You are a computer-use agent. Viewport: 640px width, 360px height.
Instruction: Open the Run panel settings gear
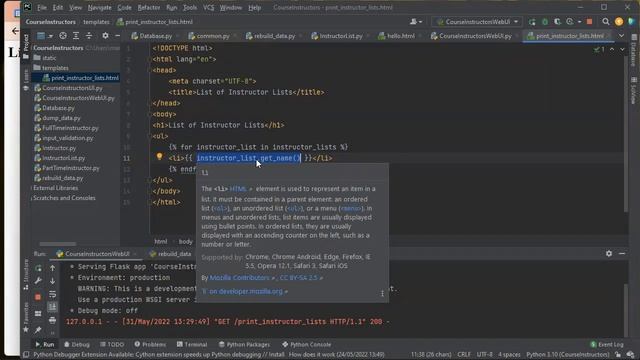609,253
